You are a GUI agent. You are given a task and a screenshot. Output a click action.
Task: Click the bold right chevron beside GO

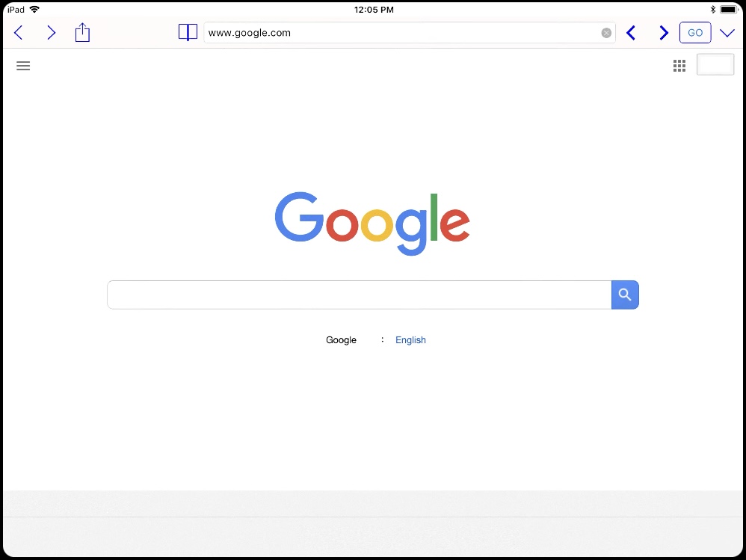click(x=664, y=33)
